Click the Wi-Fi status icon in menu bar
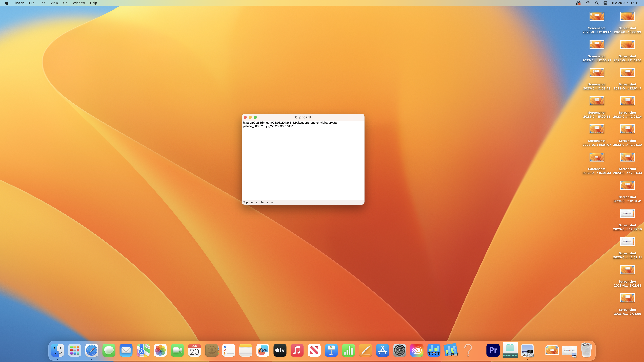The height and width of the screenshot is (362, 644). 588,3
